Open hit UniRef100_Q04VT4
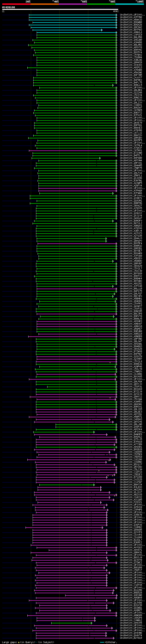This screenshot has height=644, width=146. coord(131,635)
